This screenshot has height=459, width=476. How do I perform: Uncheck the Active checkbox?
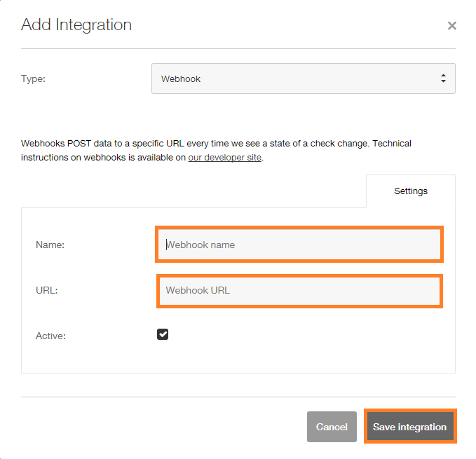tap(163, 334)
